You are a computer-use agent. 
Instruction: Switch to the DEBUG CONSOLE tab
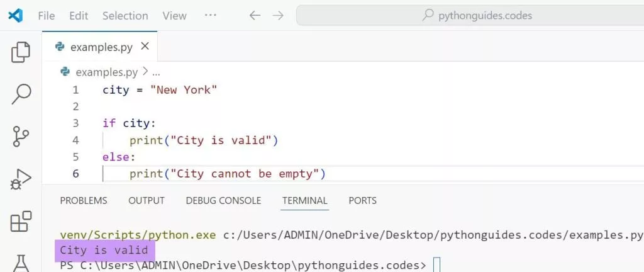223,200
